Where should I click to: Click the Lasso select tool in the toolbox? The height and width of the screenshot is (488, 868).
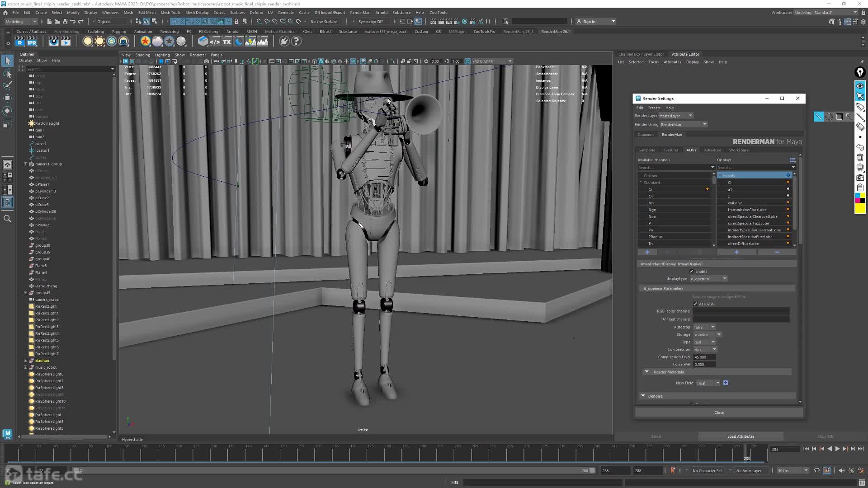pos(8,73)
